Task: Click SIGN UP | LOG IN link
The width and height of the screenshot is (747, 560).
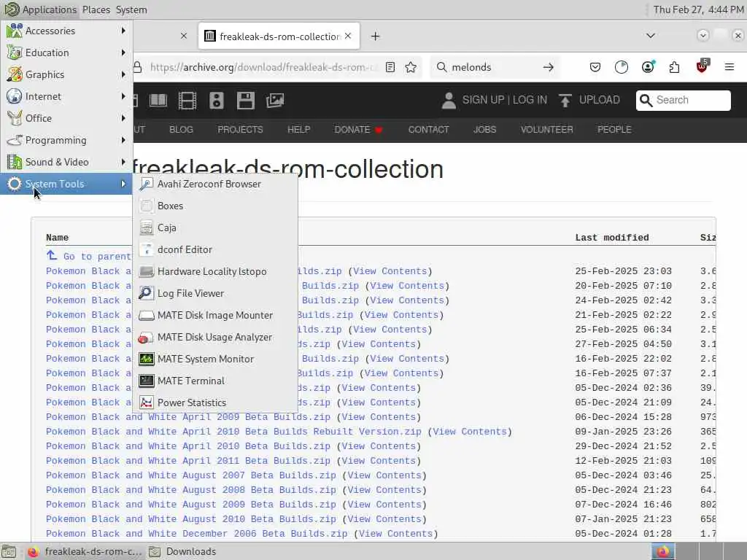Action: click(495, 100)
